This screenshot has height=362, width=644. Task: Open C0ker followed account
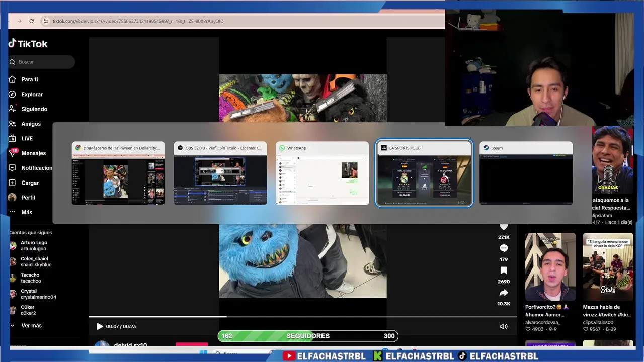coord(27,310)
